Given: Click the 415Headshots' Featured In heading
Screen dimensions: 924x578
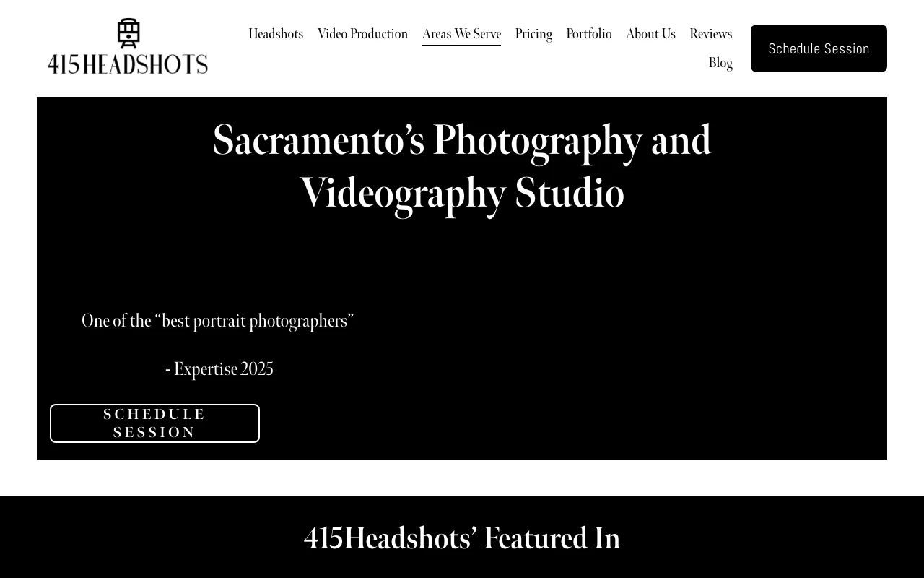Looking at the screenshot, I should pyautogui.click(x=462, y=538).
